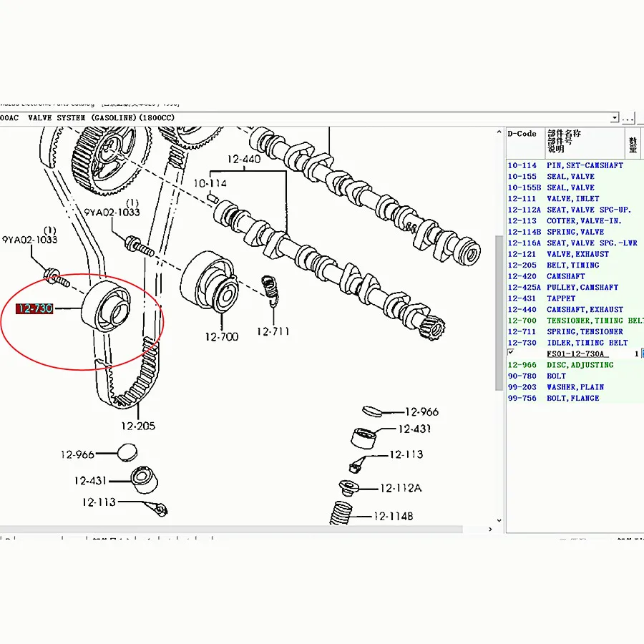This screenshot has height=644, width=644.
Task: Click the diagram's horizontal scroll right arrow
Action: [490, 529]
